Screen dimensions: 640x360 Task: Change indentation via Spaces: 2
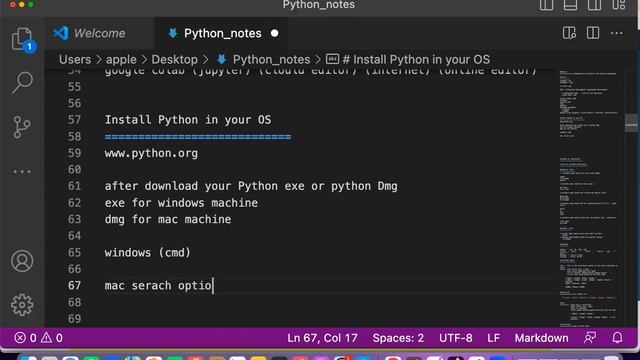tap(398, 338)
